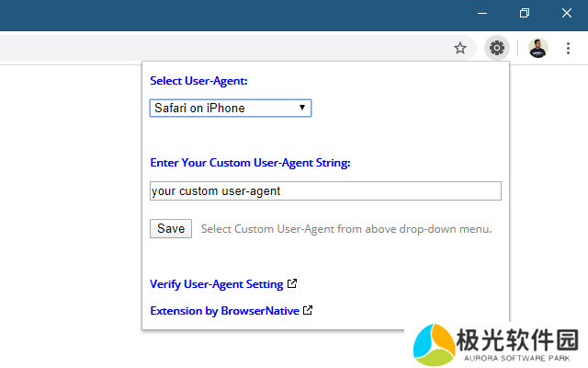Click the "Select User-Agent:" heading
588x368 pixels.
198,81
